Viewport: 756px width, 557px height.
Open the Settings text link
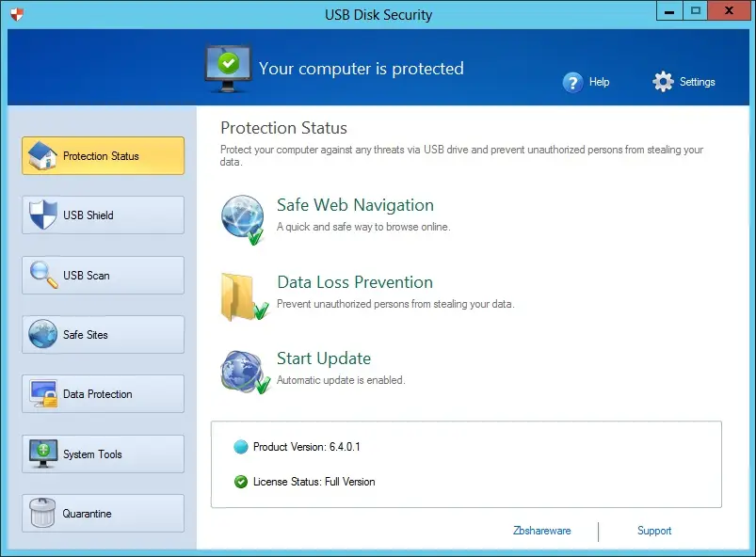tap(698, 82)
